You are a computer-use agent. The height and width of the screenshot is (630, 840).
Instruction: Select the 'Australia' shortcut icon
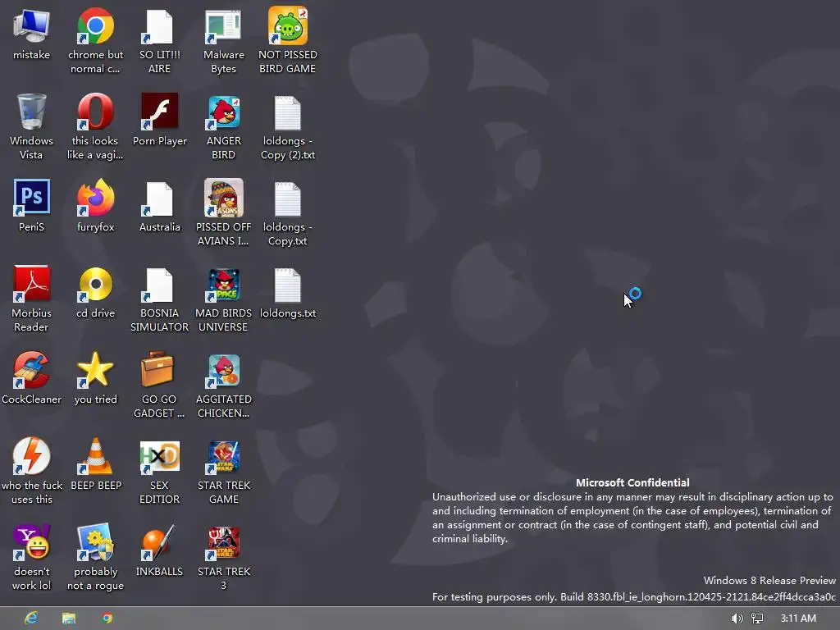(x=159, y=199)
